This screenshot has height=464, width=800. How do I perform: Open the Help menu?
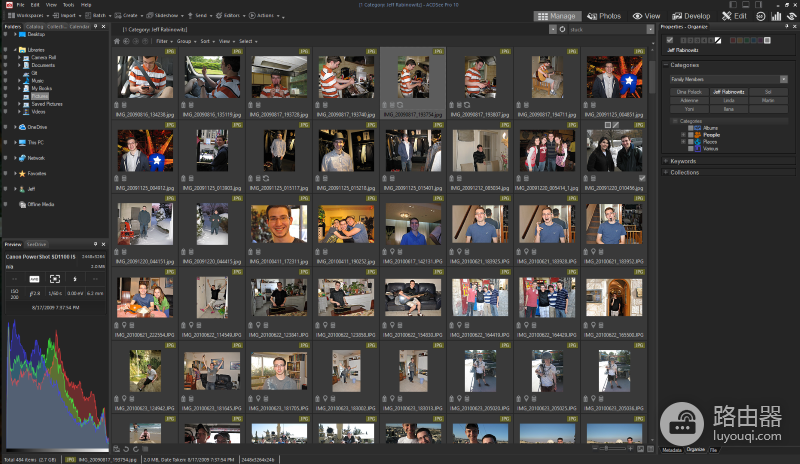(x=86, y=5)
